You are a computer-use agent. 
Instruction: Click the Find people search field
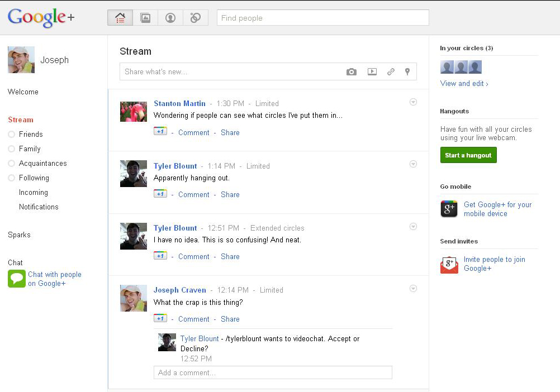point(322,18)
